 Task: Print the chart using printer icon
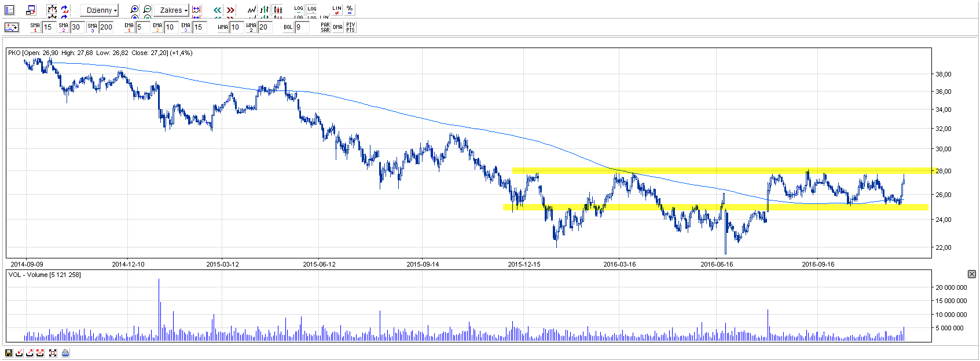pos(65,353)
